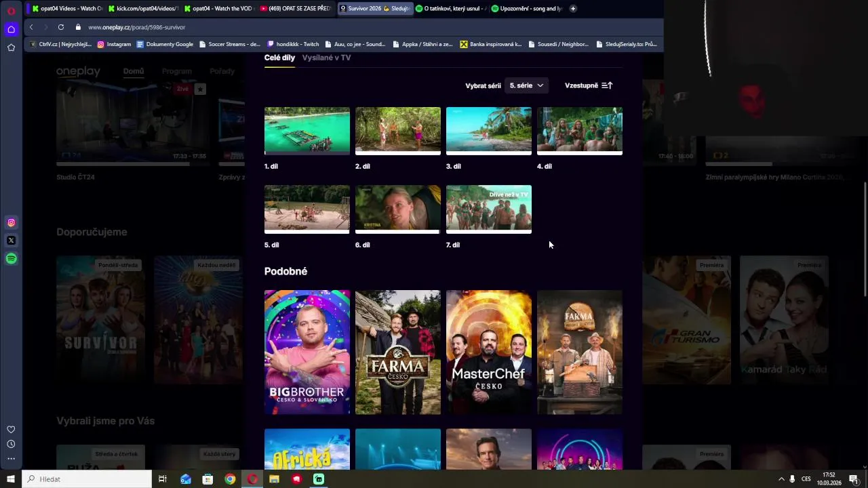868x488 pixels.
Task: Click the microphone tray icon
Action: click(x=792, y=479)
